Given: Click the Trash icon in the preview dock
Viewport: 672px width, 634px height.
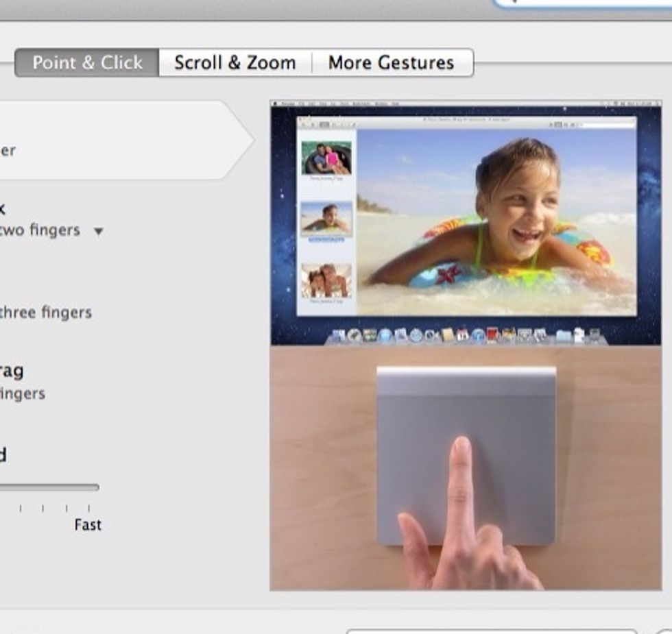Looking at the screenshot, I should pyautogui.click(x=594, y=336).
